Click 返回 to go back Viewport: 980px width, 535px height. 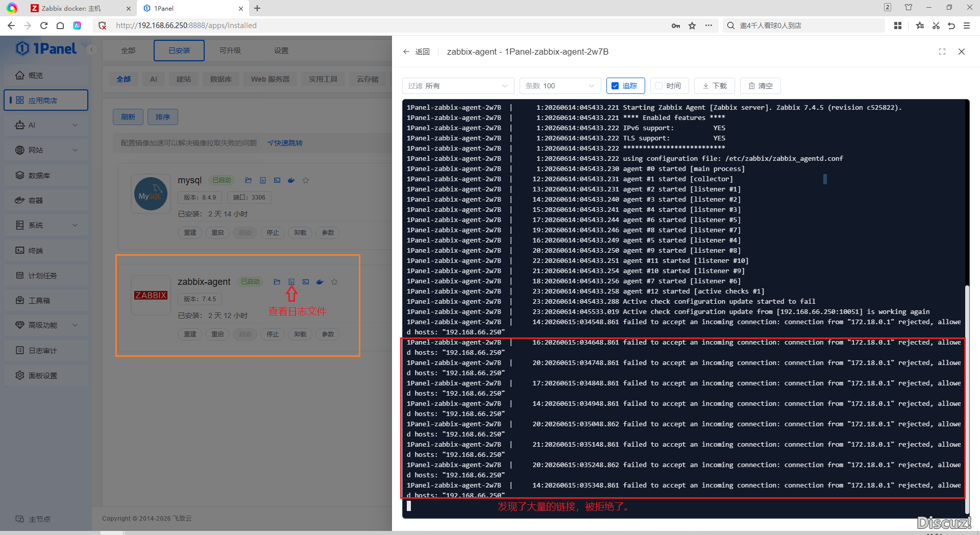(417, 52)
